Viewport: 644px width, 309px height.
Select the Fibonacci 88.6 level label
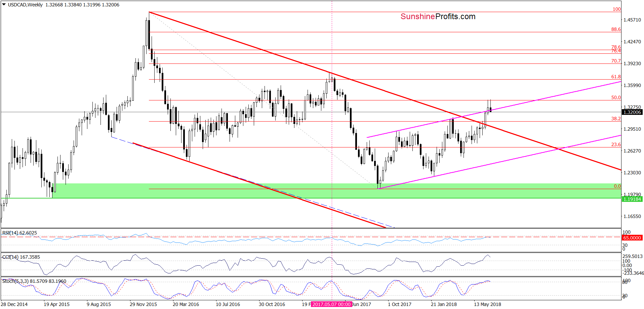pyautogui.click(x=616, y=29)
